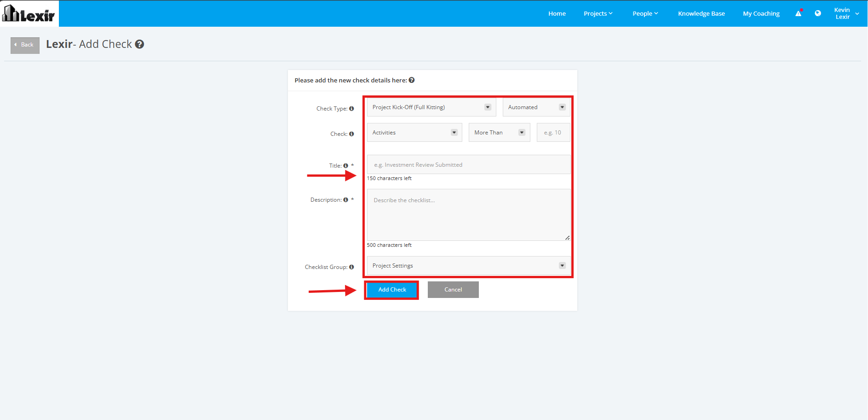Viewport: 868px width, 420px height.
Task: Expand the Kevin Lexir user menu
Action: (846, 13)
